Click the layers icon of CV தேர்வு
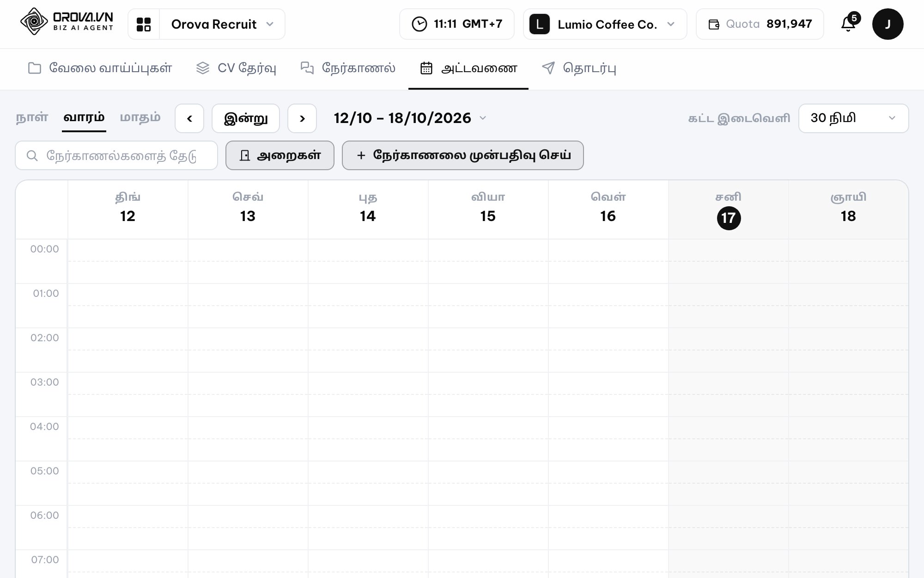Image resolution: width=924 pixels, height=578 pixels. [203, 68]
